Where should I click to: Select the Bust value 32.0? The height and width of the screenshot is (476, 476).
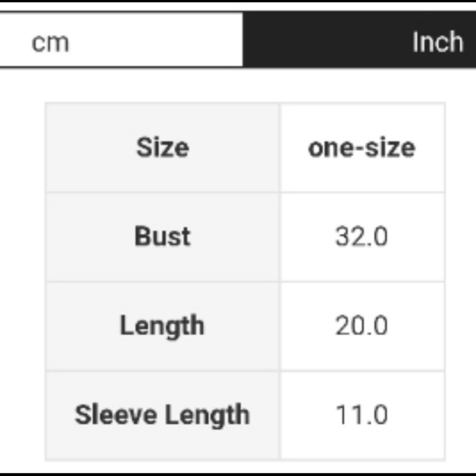click(x=363, y=236)
